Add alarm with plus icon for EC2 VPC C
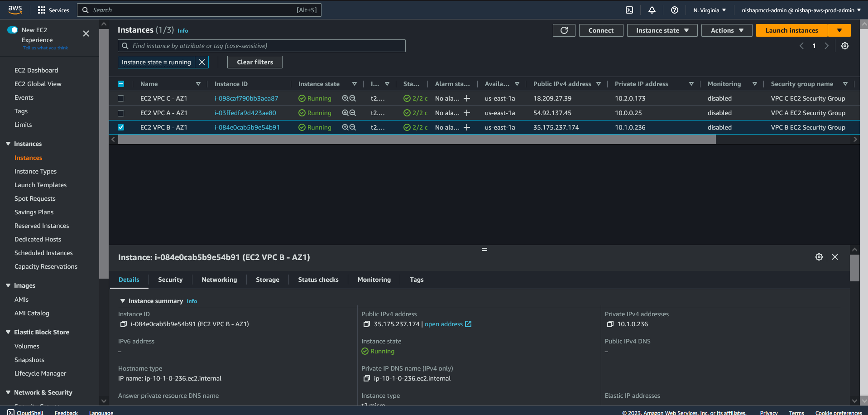Screen dimensions: 868x415 pos(467,98)
